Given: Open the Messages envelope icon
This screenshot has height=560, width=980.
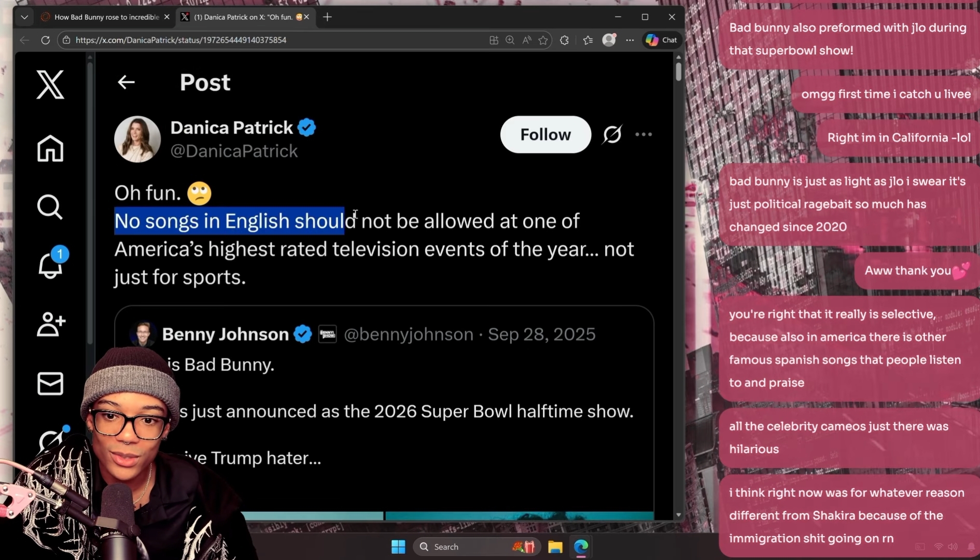Looking at the screenshot, I should click(50, 384).
